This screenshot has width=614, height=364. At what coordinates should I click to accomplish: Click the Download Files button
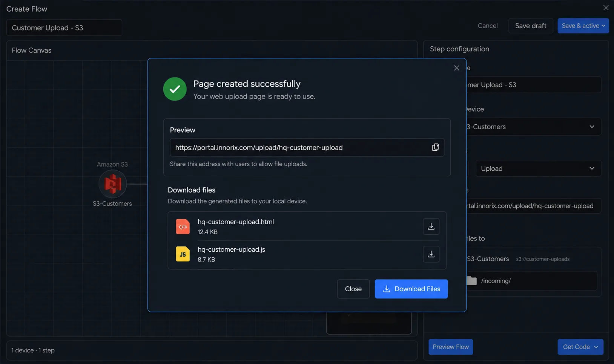tap(411, 289)
